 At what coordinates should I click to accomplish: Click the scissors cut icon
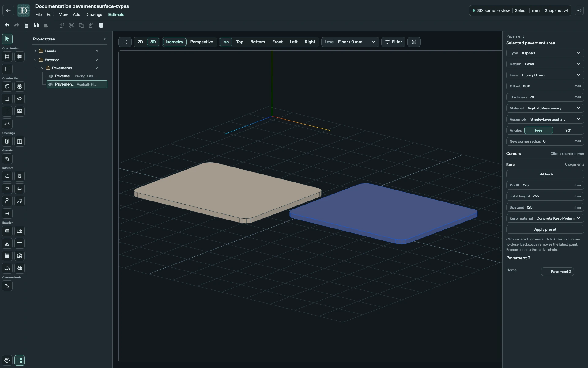(72, 25)
